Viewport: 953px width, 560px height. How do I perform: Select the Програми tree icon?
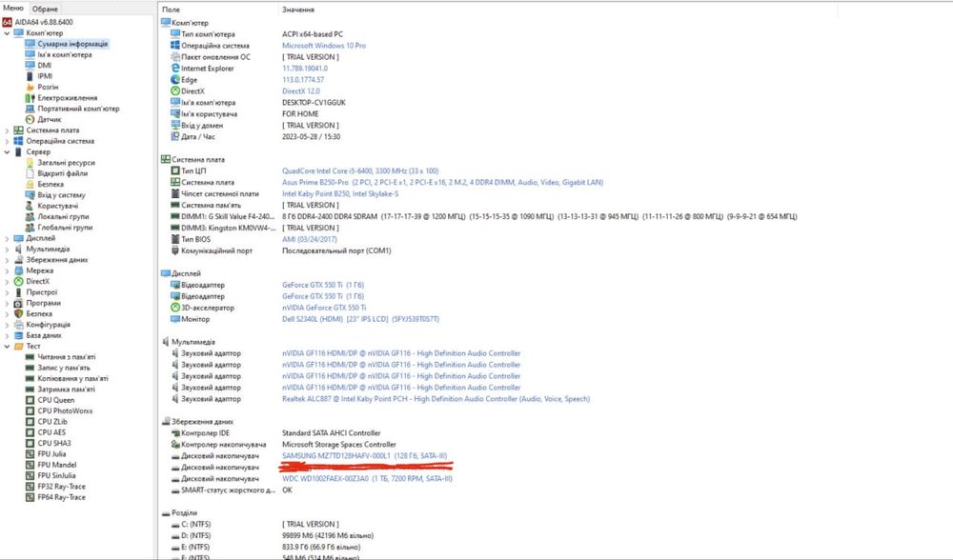(18, 303)
